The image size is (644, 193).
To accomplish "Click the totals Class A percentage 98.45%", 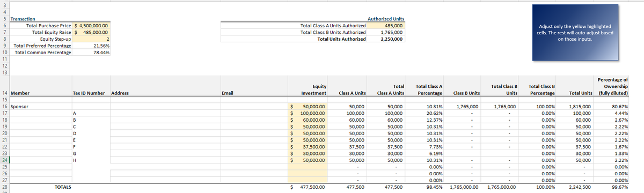I will coord(425,187).
